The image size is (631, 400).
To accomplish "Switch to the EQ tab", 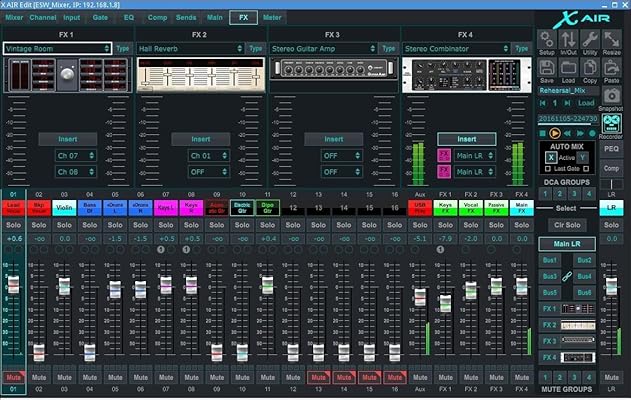I will [128, 17].
